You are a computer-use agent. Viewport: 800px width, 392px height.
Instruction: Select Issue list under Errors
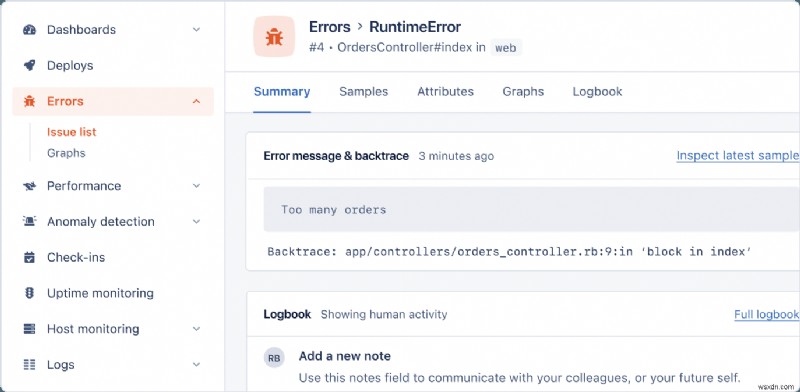pyautogui.click(x=71, y=132)
